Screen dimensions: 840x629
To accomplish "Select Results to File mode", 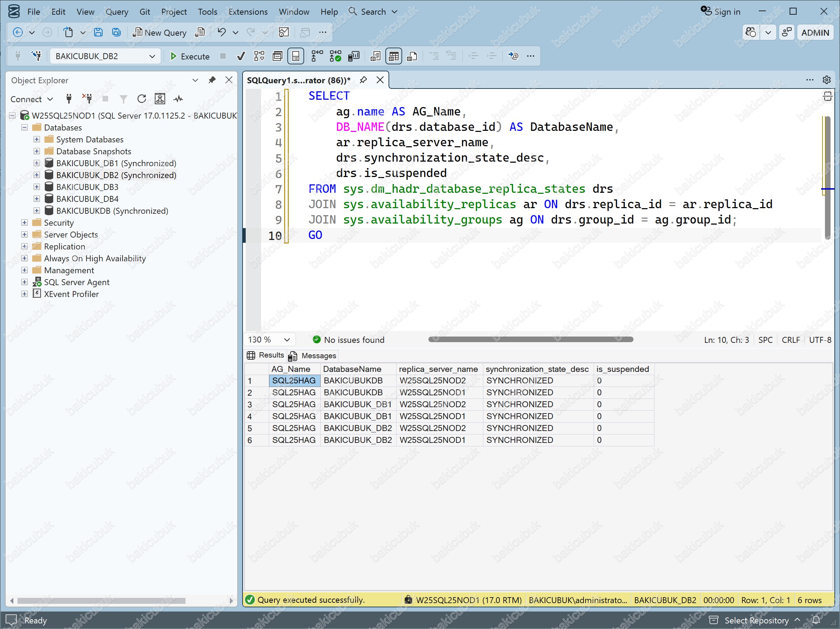I will (412, 56).
